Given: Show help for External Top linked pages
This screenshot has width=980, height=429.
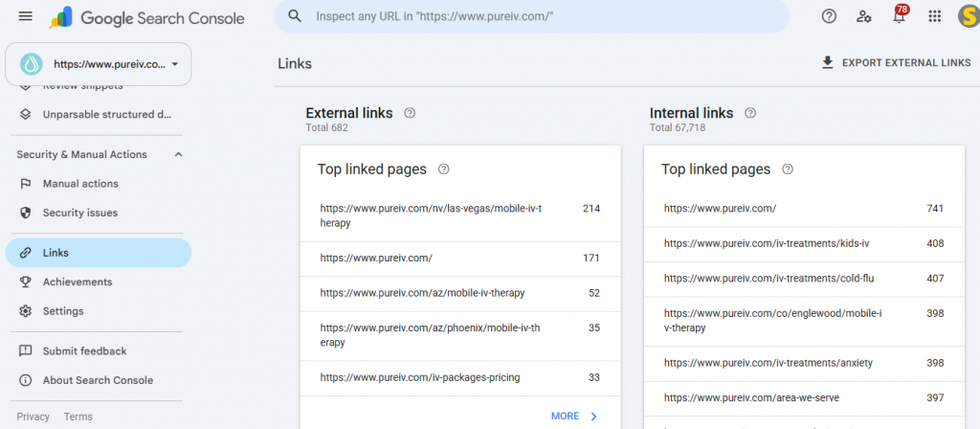Looking at the screenshot, I should click(x=444, y=169).
